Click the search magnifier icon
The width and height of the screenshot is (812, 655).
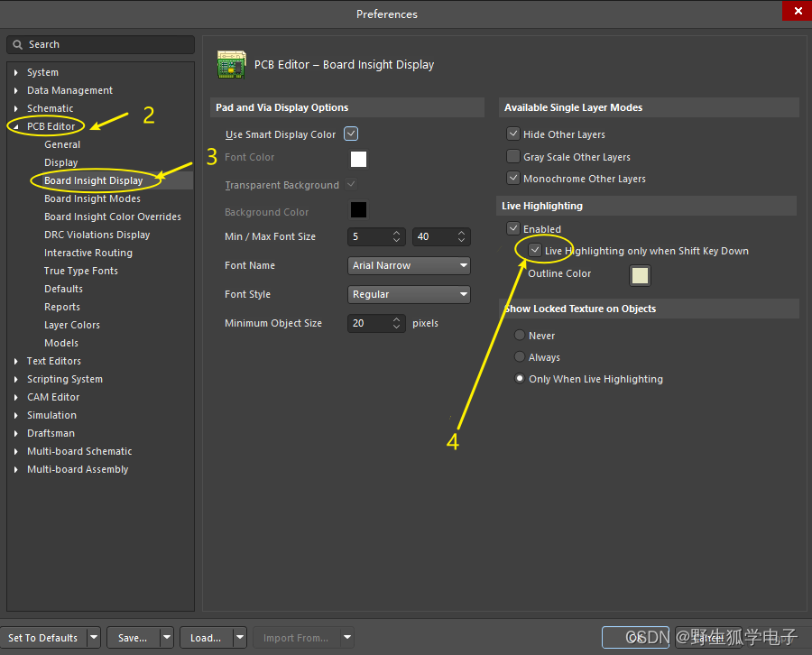tap(18, 44)
